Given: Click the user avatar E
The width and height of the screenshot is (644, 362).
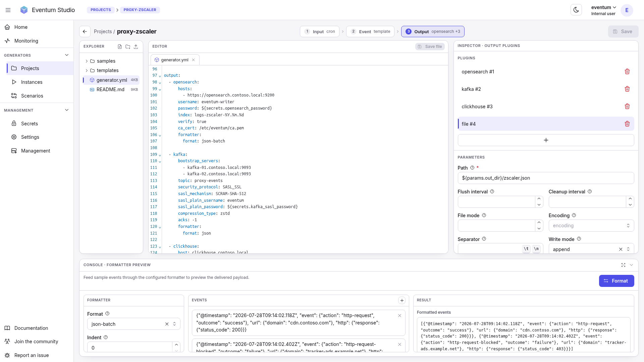Looking at the screenshot, I should point(627,10).
